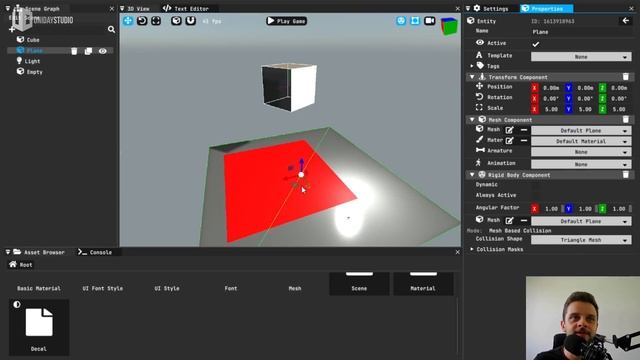Click edit icon beside Mesh in Mesh Component
640x360 pixels.
(x=509, y=130)
